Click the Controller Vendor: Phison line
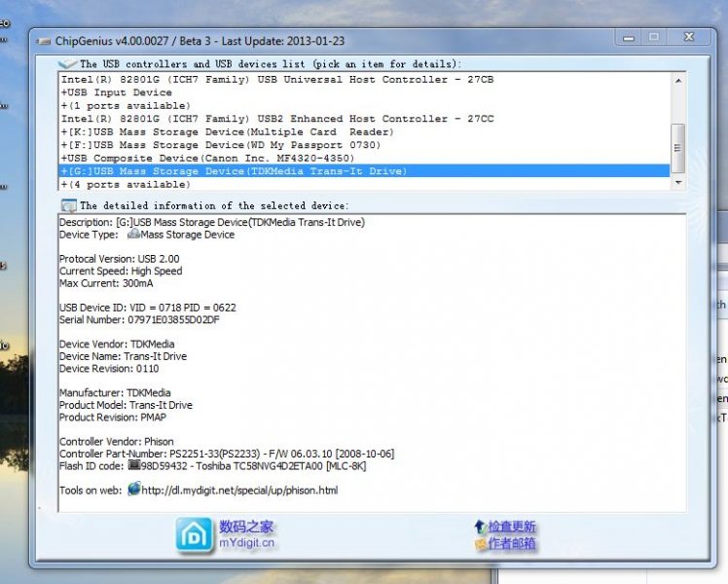 click(117, 442)
